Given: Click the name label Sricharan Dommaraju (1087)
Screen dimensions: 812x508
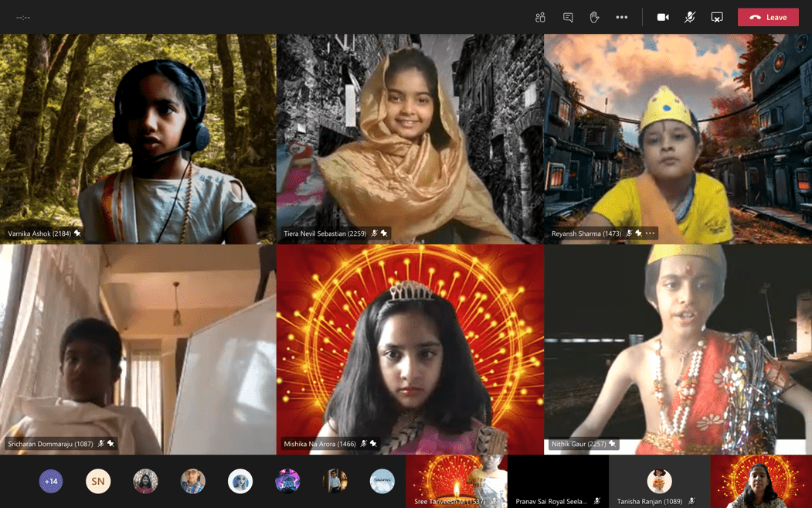Looking at the screenshot, I should [50, 444].
